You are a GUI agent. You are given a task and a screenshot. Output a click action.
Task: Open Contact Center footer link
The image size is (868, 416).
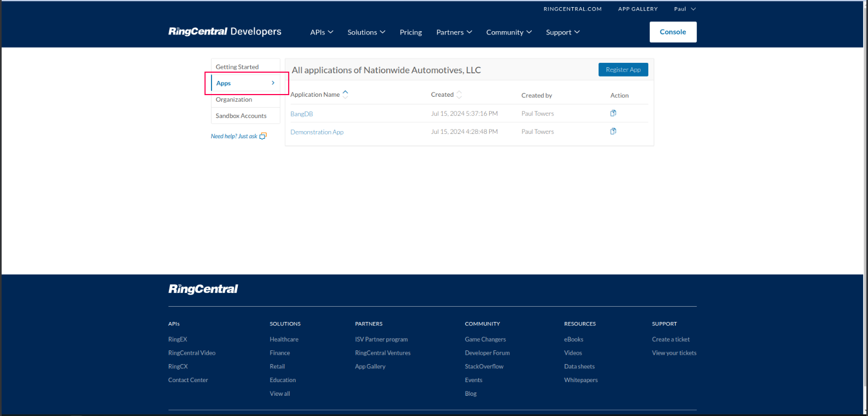188,380
